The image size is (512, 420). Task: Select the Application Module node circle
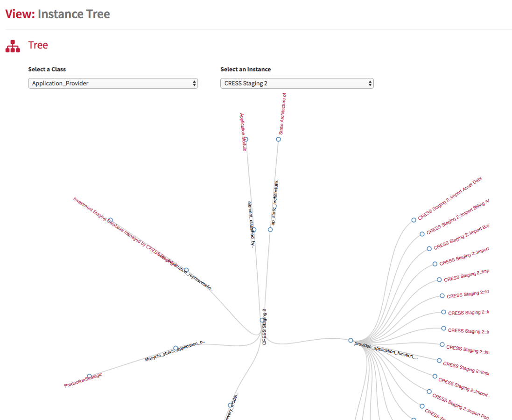[246, 139]
